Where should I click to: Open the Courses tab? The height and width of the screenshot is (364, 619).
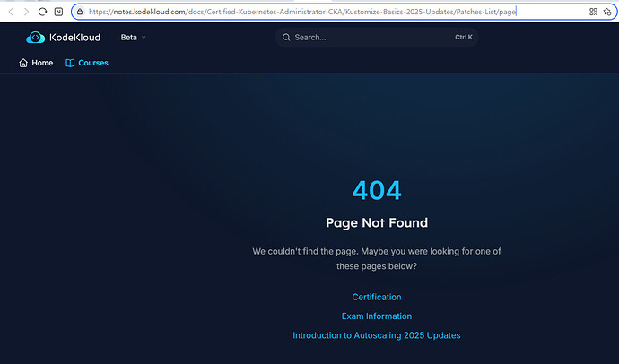pos(87,63)
